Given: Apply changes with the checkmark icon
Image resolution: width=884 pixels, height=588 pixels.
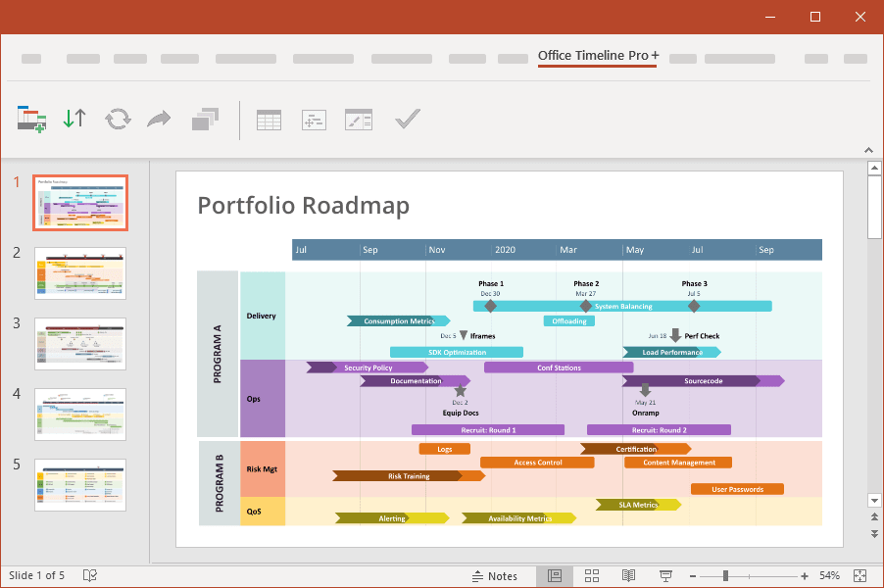Looking at the screenshot, I should 407,119.
